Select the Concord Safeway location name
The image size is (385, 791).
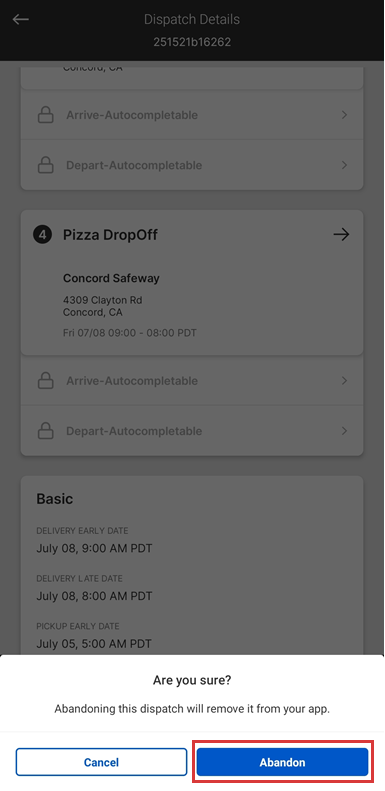tap(111, 278)
